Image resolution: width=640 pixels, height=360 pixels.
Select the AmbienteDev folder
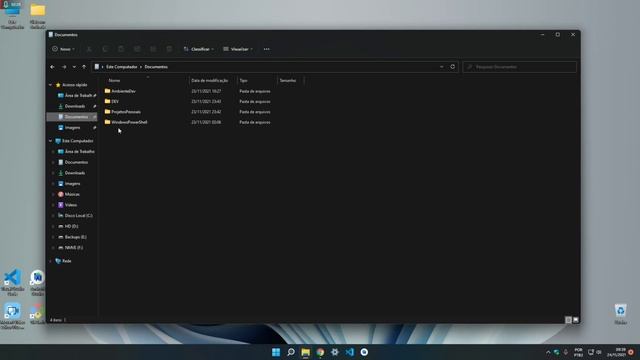(x=120, y=91)
